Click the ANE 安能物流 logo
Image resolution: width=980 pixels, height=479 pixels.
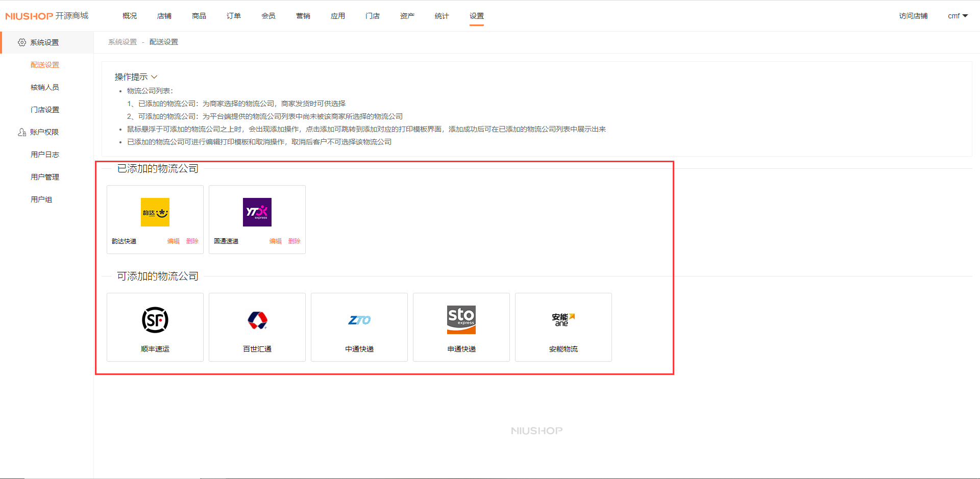(x=563, y=320)
